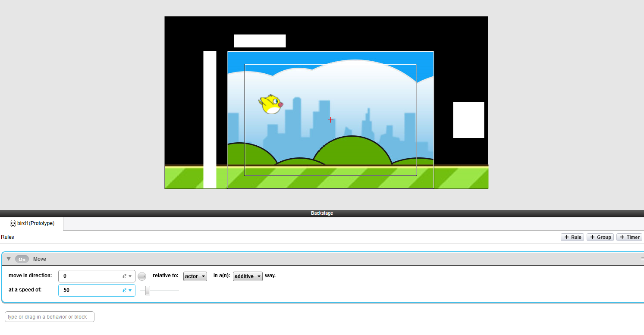Viewport: 644px width, 335px height.
Task: Select the tall white bar actor
Action: (210, 120)
